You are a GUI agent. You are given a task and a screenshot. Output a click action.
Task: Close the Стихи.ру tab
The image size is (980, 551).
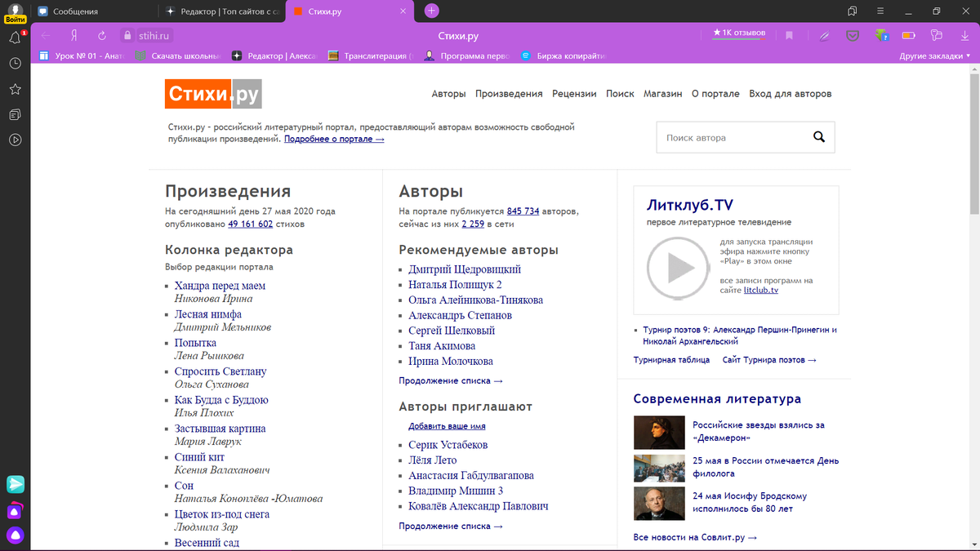pos(403,11)
